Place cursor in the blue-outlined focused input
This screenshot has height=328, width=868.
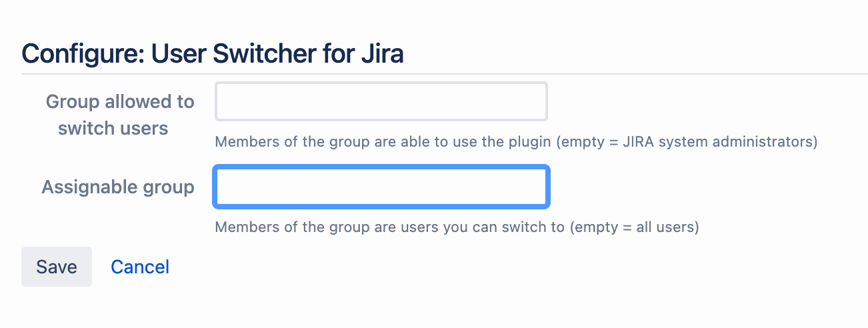[381, 187]
